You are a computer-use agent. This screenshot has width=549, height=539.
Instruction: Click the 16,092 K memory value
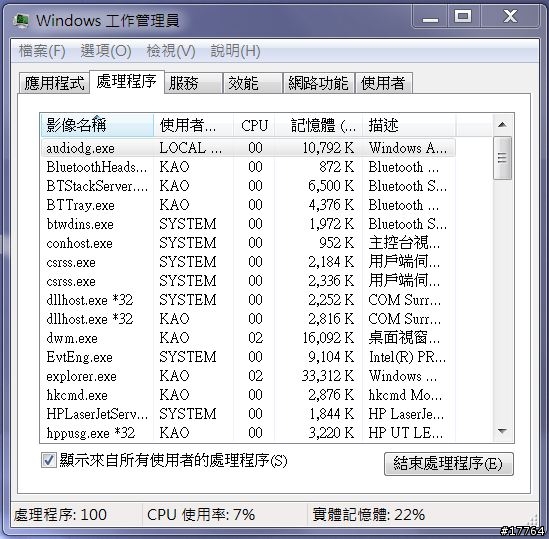click(x=328, y=338)
